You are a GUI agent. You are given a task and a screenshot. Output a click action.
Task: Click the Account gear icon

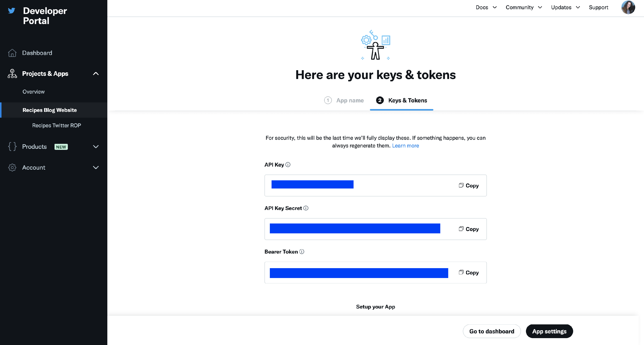[x=12, y=167]
